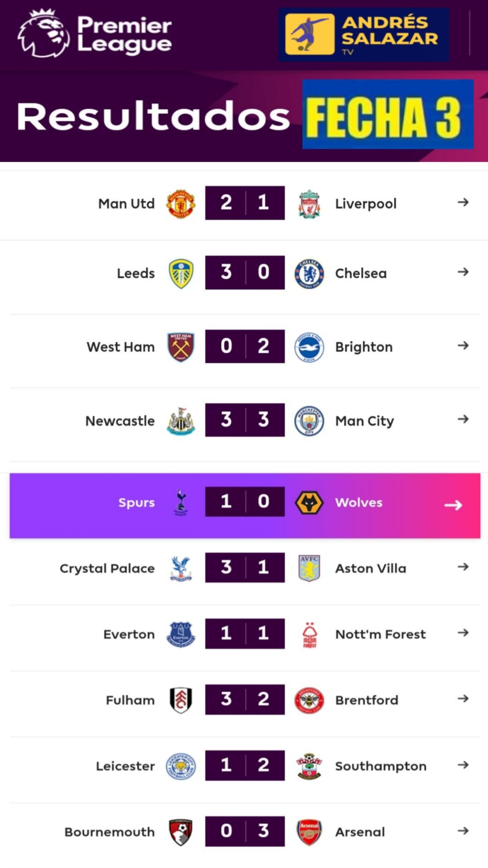Viewport: 488px width, 868px height.
Task: Click the Crystal Palace team name
Action: point(107,568)
